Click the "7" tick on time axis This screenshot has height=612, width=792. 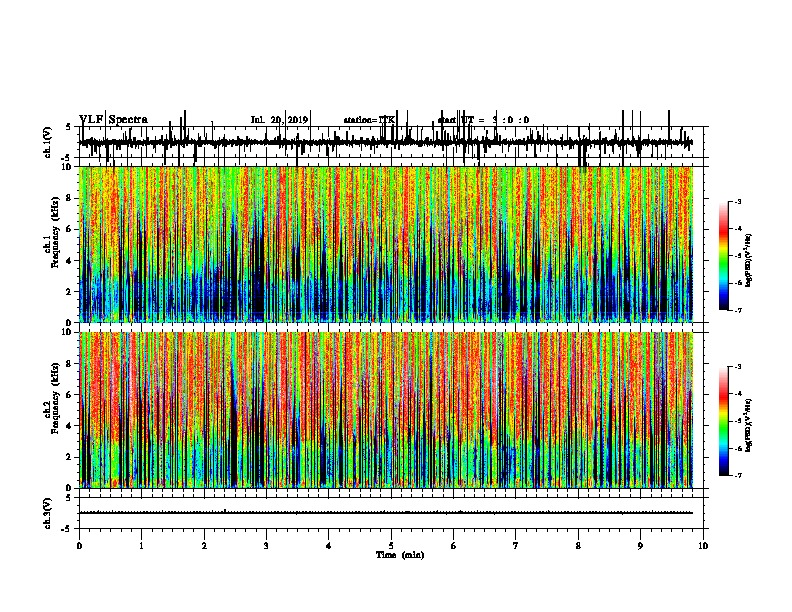click(x=516, y=546)
